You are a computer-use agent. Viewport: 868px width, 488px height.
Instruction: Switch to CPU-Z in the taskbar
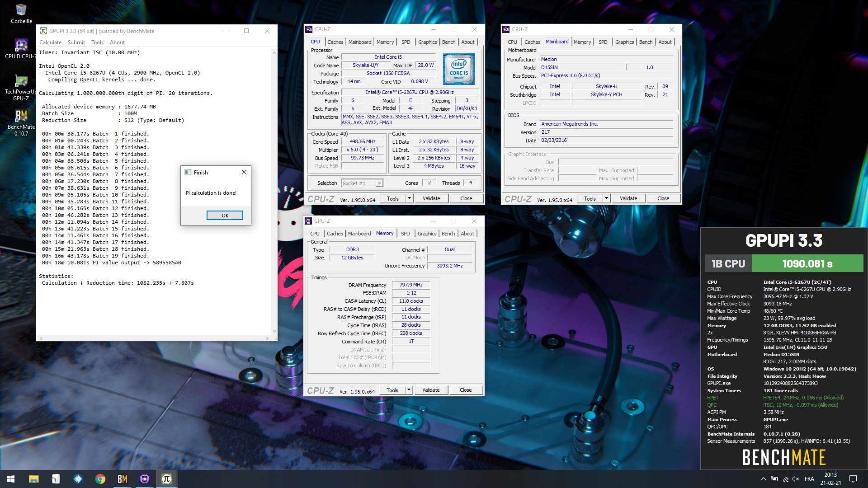tap(144, 479)
